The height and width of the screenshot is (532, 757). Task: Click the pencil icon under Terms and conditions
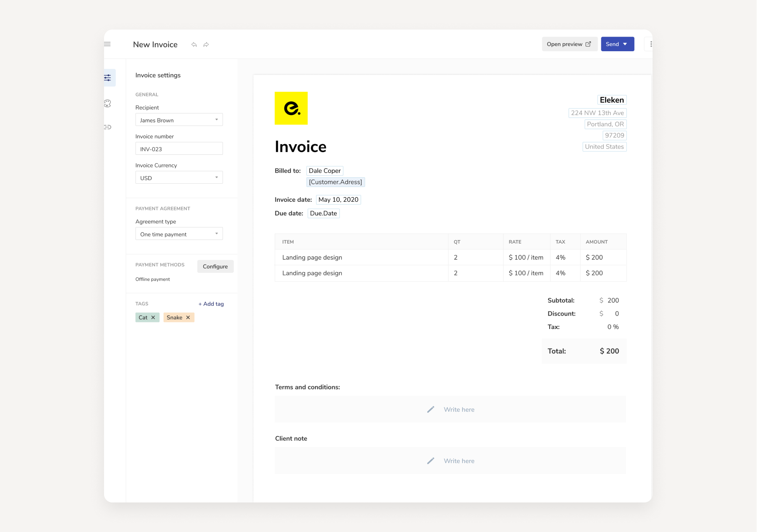pos(430,409)
